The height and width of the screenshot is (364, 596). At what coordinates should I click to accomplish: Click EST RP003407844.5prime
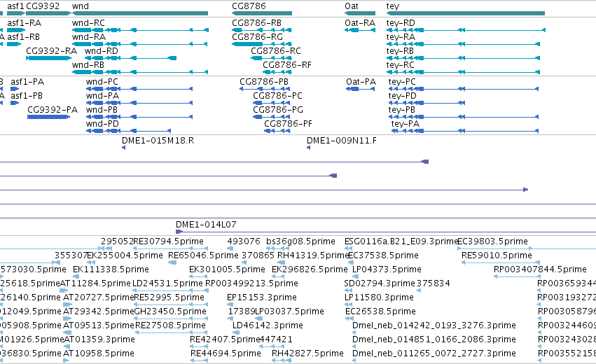(540, 269)
